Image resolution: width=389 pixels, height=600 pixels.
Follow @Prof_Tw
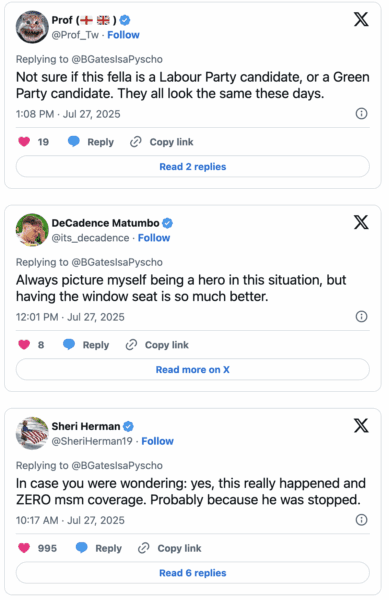123,35
